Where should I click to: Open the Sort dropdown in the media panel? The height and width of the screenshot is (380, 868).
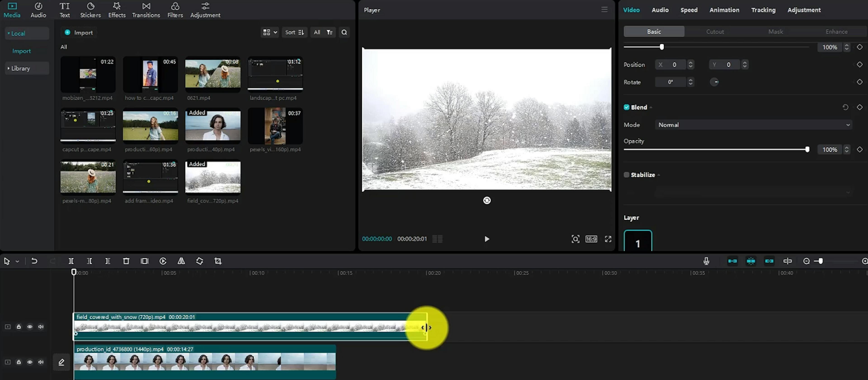click(x=294, y=32)
